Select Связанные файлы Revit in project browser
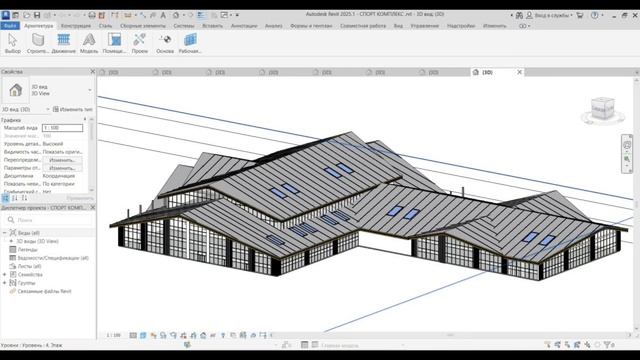 pyautogui.click(x=44, y=291)
